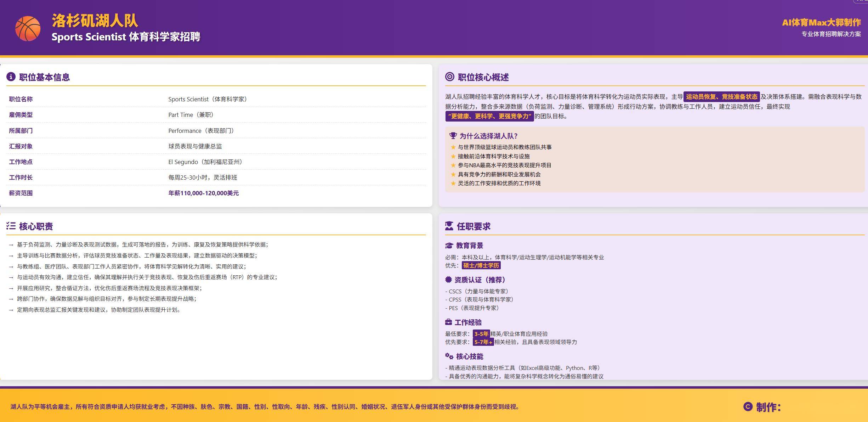Viewport: 868px width, 422px height.
Task: Click the basketball logo in the header
Action: 28,28
